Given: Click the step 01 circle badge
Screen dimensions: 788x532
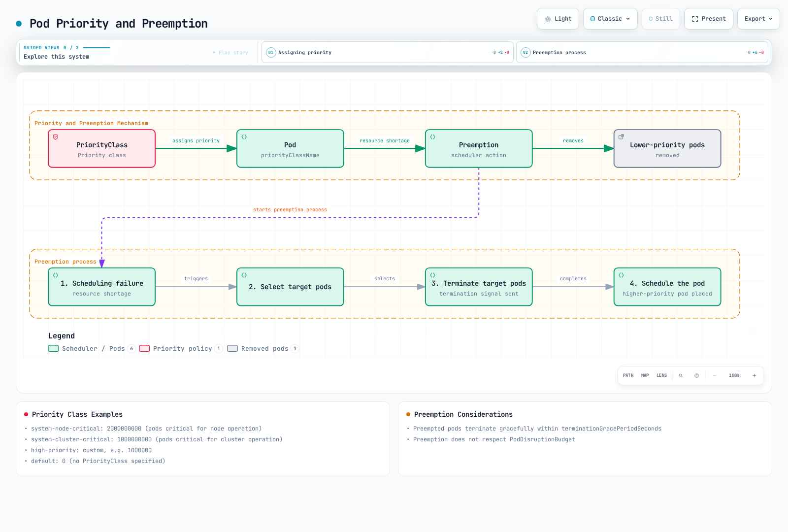Looking at the screenshot, I should coord(271,52).
